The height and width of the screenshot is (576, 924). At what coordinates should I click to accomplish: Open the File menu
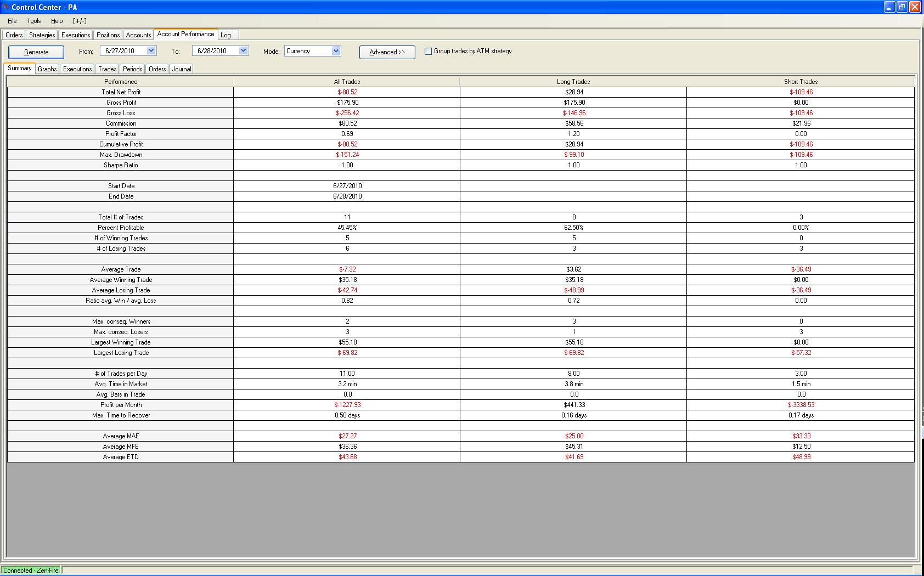(x=12, y=21)
